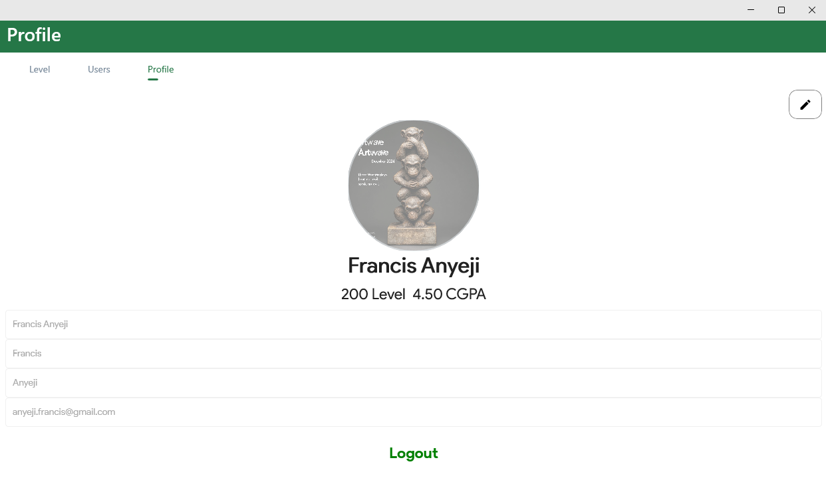This screenshot has height=504, width=826.
Task: Click the first name field 'Francis'
Action: point(413,354)
